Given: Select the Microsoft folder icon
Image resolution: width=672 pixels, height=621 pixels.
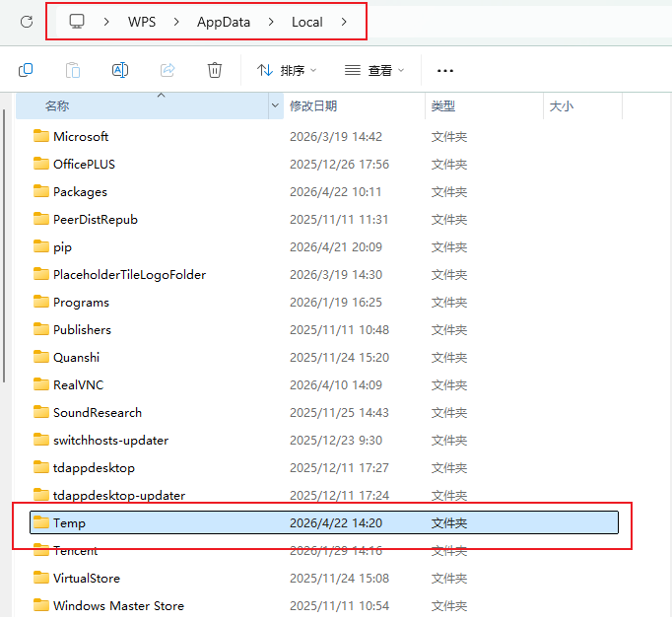Looking at the screenshot, I should click(41, 136).
